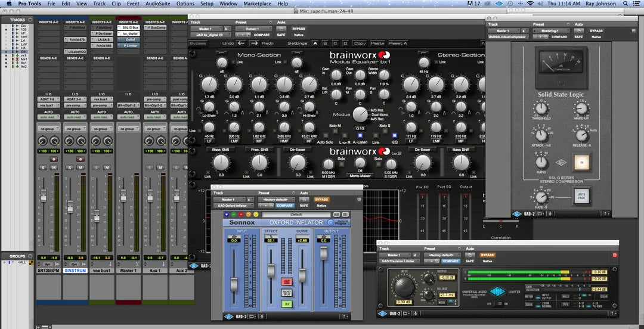The height and width of the screenshot is (329, 644).
Task: Click the microphone icon in Inflator UAD-2 bar
Action: (262, 316)
